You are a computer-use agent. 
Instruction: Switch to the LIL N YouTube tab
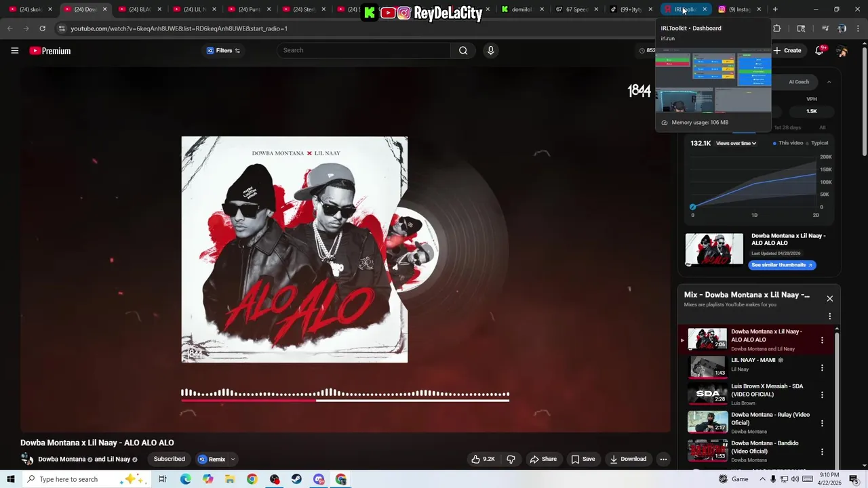point(195,9)
